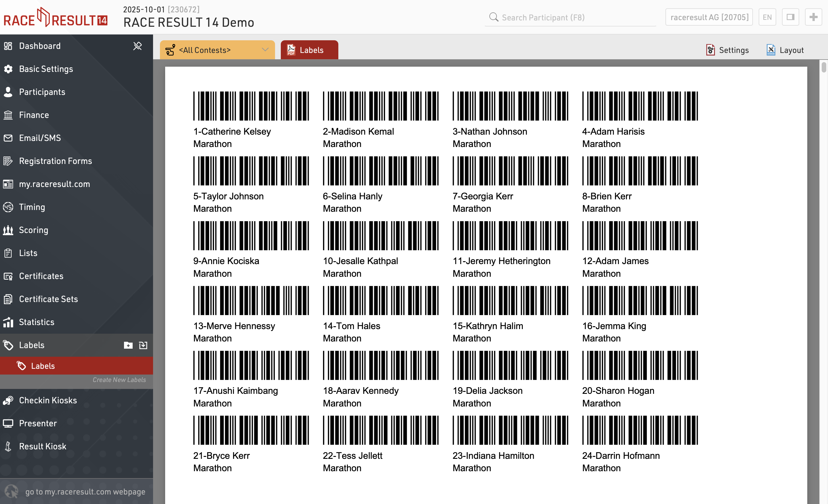828x504 pixels.
Task: Click the plus icon top right
Action: tap(813, 17)
